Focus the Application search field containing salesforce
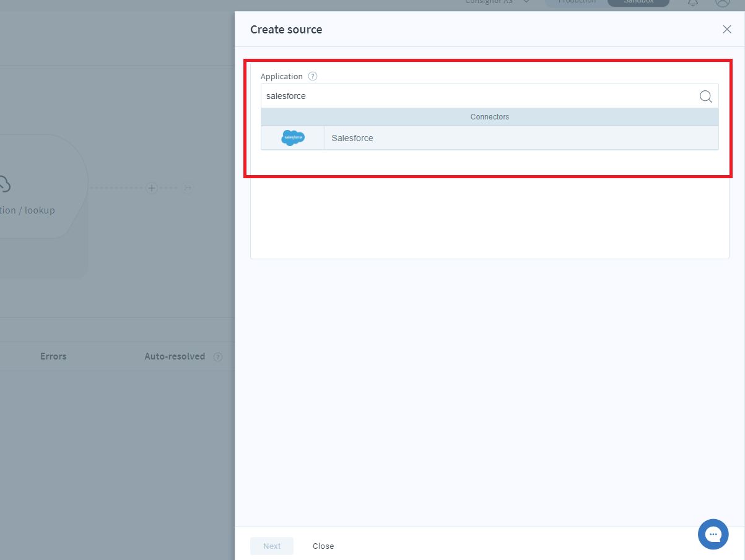This screenshot has width=745, height=560. point(489,97)
